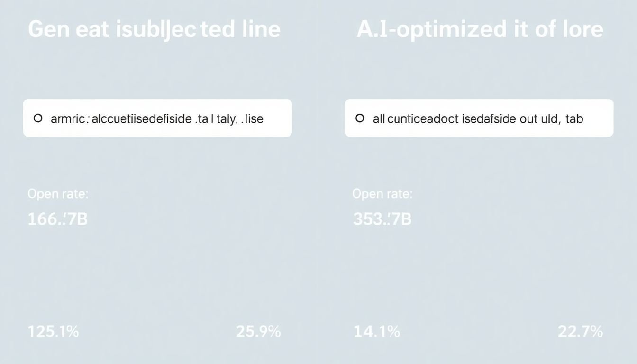The height and width of the screenshot is (364, 637).
Task: Click the word '.lise' ending the left subject line
Action: coord(253,118)
